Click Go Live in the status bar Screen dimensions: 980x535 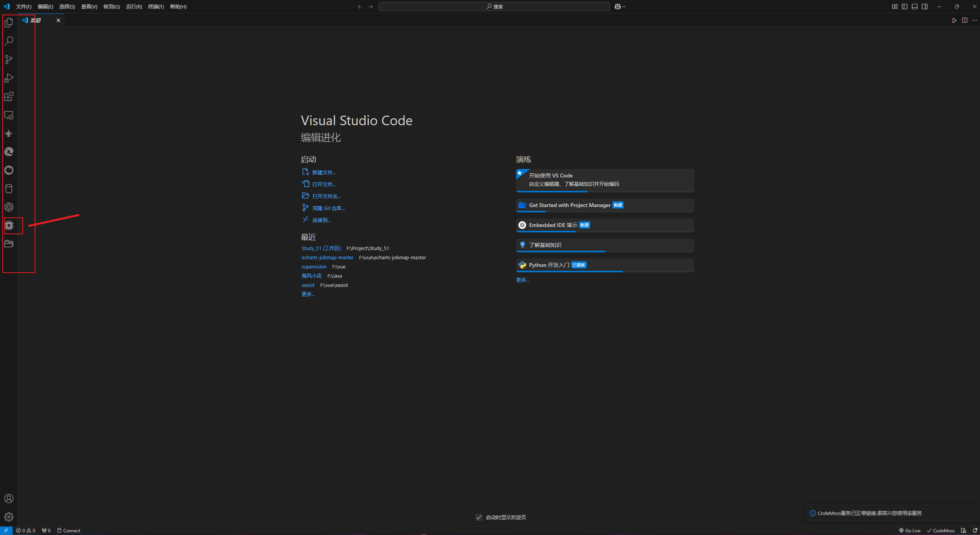[910, 530]
